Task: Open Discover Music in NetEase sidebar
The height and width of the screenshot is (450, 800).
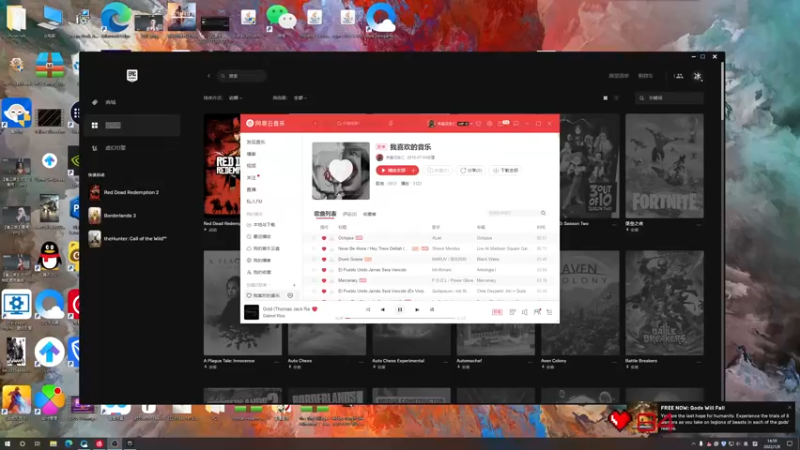Action: pyautogui.click(x=256, y=142)
